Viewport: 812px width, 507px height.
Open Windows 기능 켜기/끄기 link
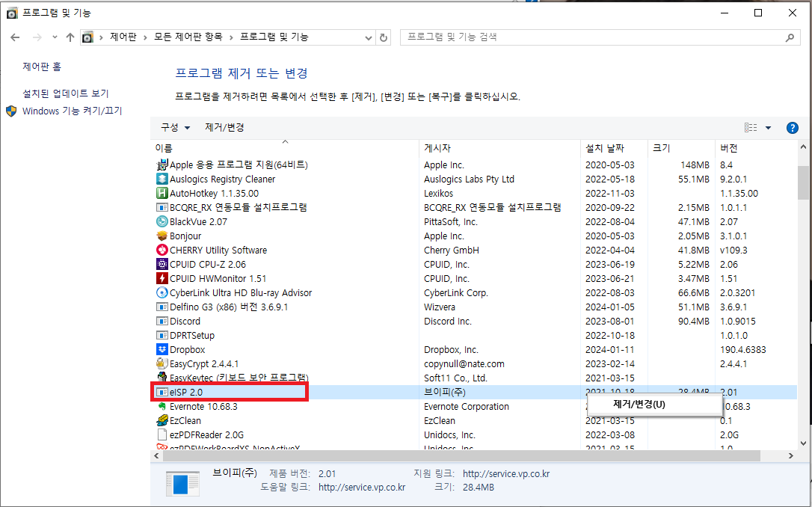point(72,111)
